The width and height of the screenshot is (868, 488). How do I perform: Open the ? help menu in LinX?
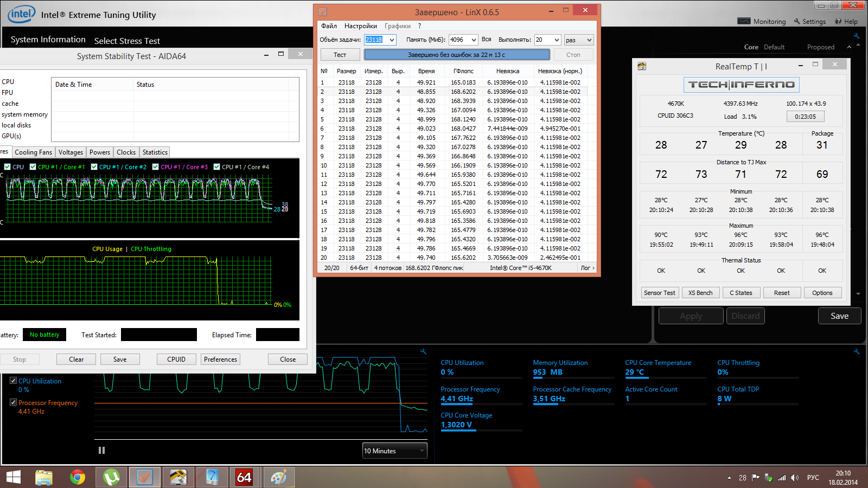419,26
